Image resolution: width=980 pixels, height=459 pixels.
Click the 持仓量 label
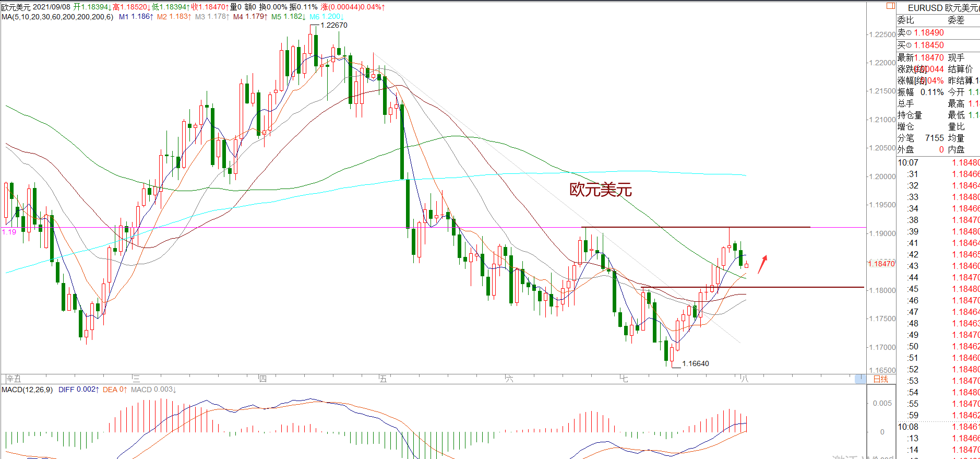tap(910, 115)
